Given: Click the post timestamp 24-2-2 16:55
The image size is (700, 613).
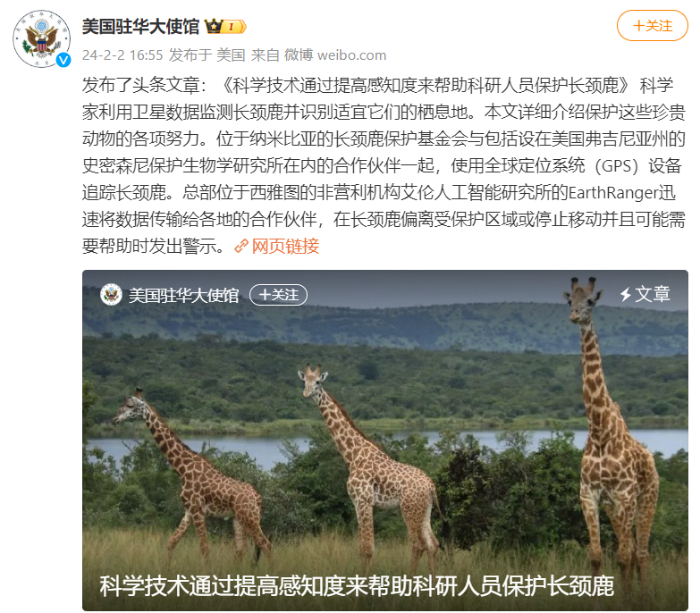Looking at the screenshot, I should 122,55.
